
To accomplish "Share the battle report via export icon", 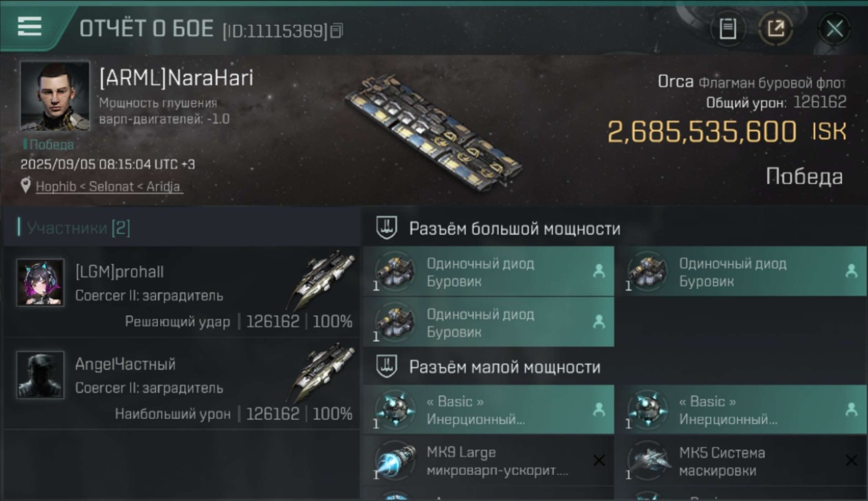I will 775,29.
